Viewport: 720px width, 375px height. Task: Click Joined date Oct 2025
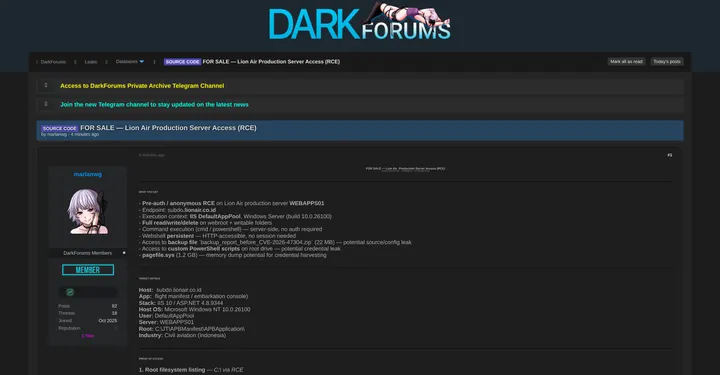pyautogui.click(x=108, y=321)
